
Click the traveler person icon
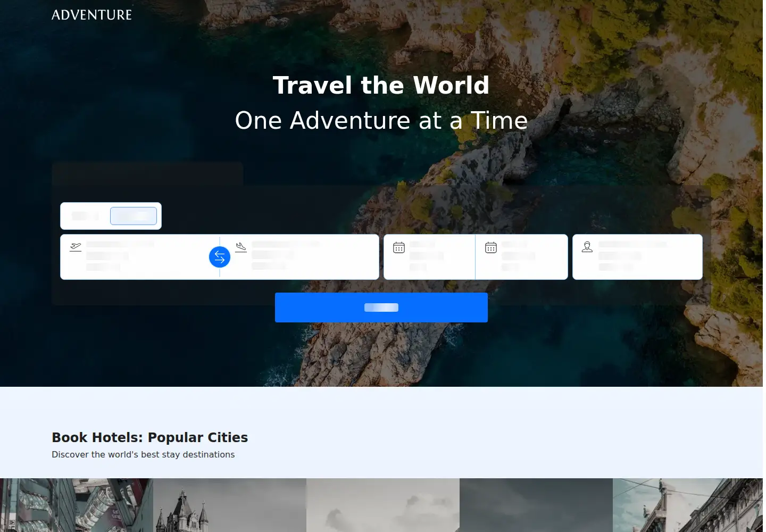click(587, 247)
